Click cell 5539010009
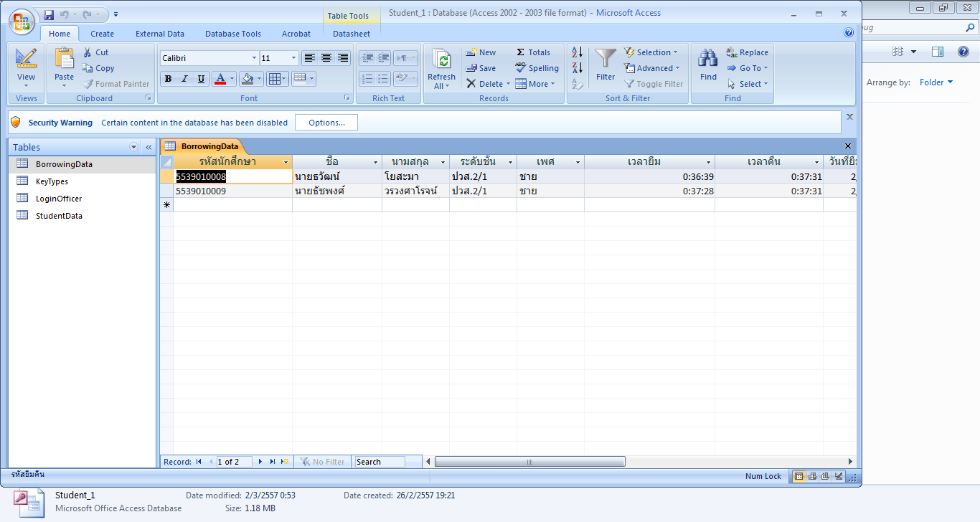980x522 pixels. coord(232,191)
